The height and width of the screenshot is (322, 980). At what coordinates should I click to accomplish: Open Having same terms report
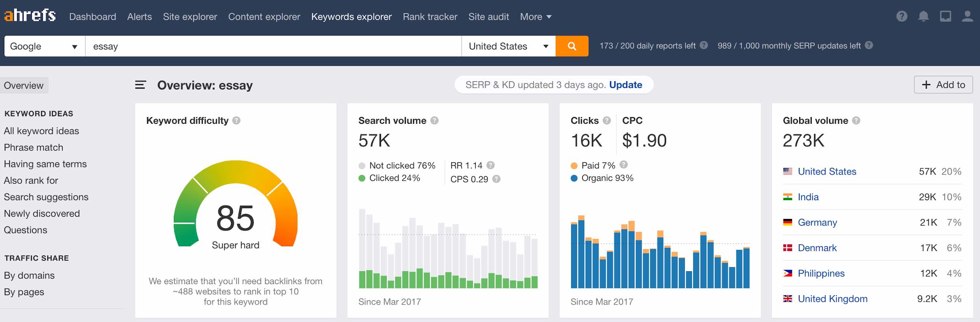click(45, 164)
